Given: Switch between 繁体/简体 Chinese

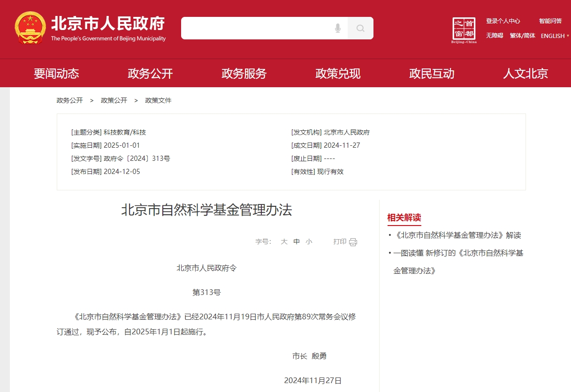Looking at the screenshot, I should coord(522,36).
